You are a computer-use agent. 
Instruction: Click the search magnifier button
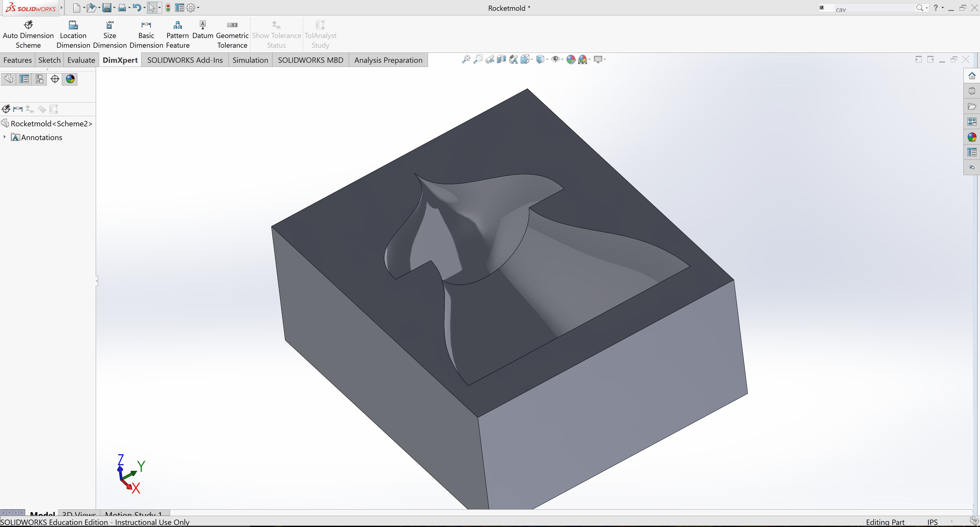click(x=919, y=8)
